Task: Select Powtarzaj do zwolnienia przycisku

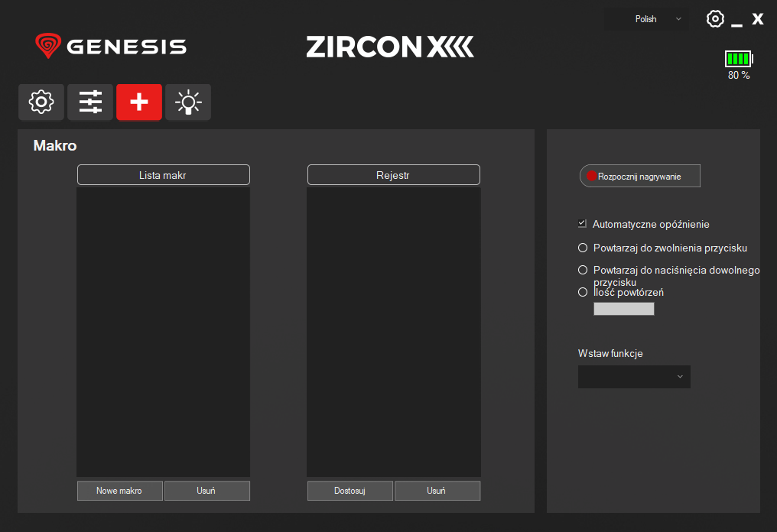Action: point(582,248)
